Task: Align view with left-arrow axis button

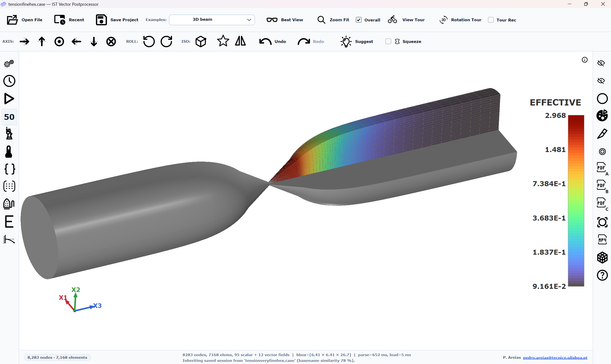Action: [x=76, y=42]
